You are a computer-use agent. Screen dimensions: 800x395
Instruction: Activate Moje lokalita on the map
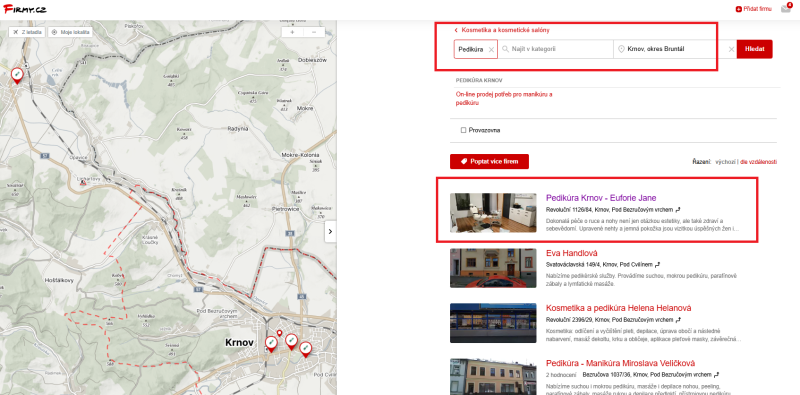point(70,32)
